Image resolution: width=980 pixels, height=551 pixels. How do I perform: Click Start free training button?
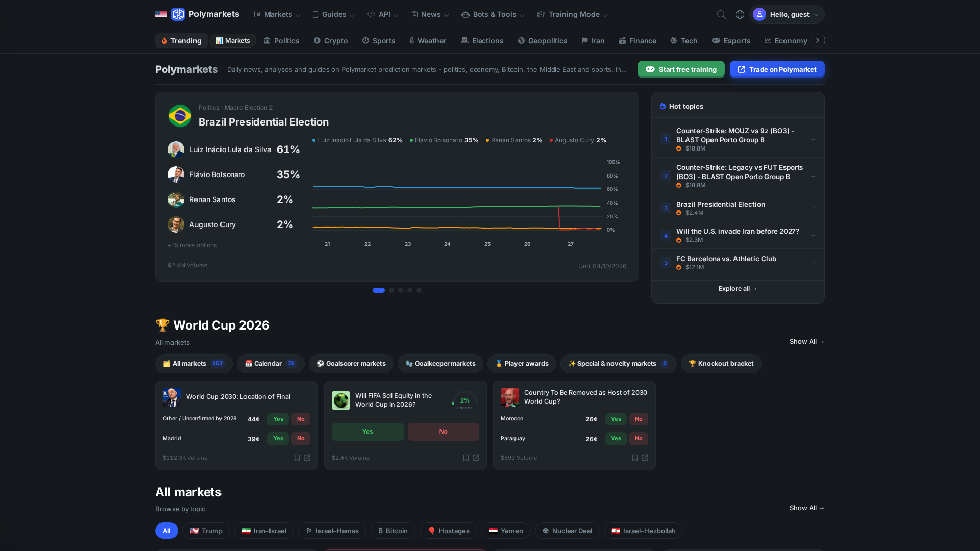click(x=681, y=69)
